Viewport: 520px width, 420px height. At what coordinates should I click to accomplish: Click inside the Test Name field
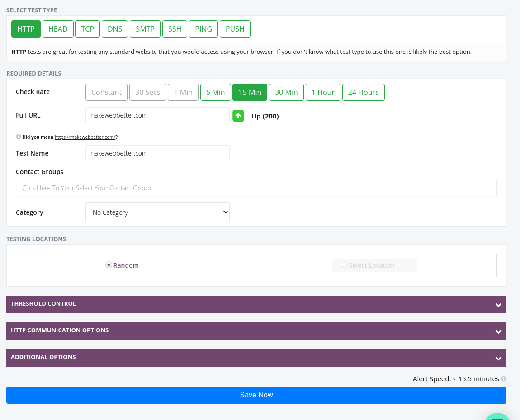(157, 153)
